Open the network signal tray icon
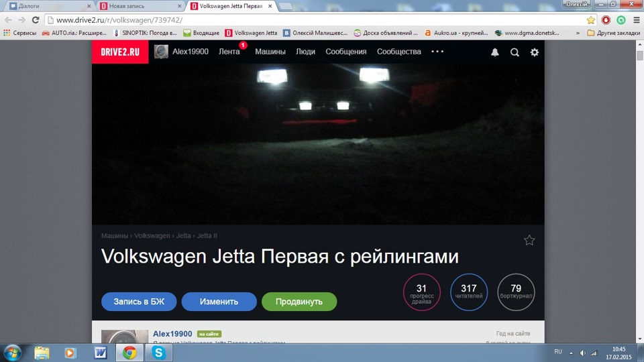644x362 pixels. [594, 353]
